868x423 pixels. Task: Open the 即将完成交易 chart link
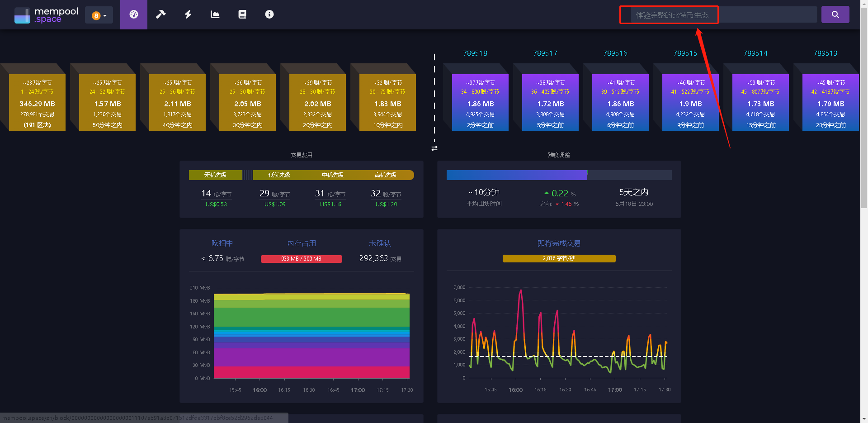click(559, 243)
